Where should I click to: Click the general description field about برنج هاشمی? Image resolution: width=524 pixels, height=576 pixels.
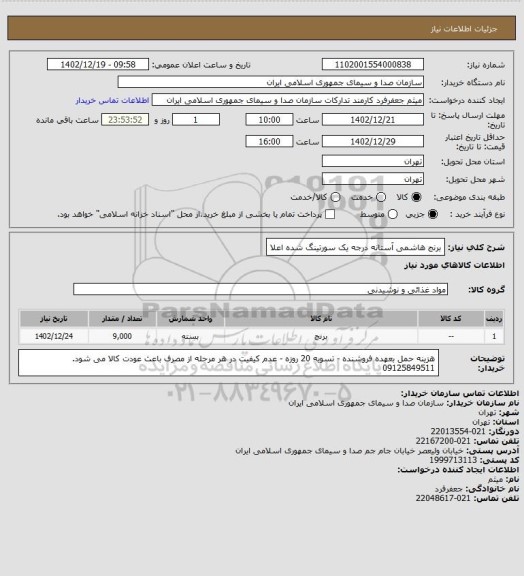click(x=355, y=247)
